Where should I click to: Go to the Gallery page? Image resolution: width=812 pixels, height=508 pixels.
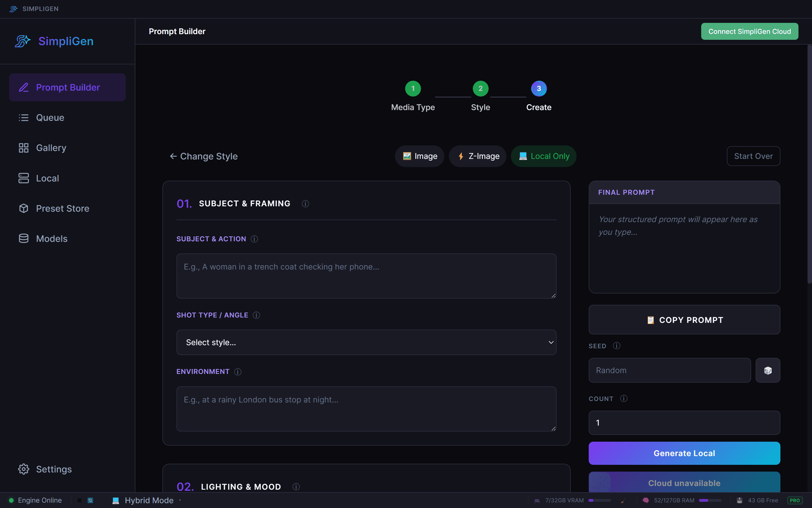(67, 148)
